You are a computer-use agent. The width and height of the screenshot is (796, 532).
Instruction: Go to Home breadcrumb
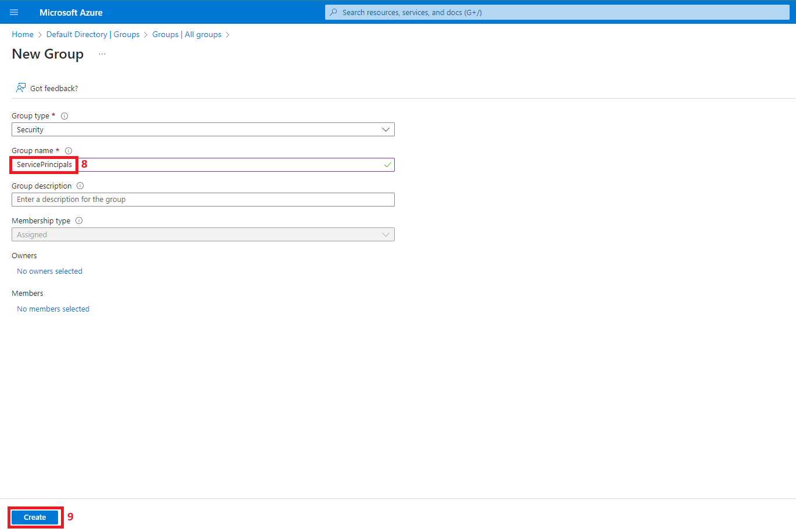coord(23,35)
